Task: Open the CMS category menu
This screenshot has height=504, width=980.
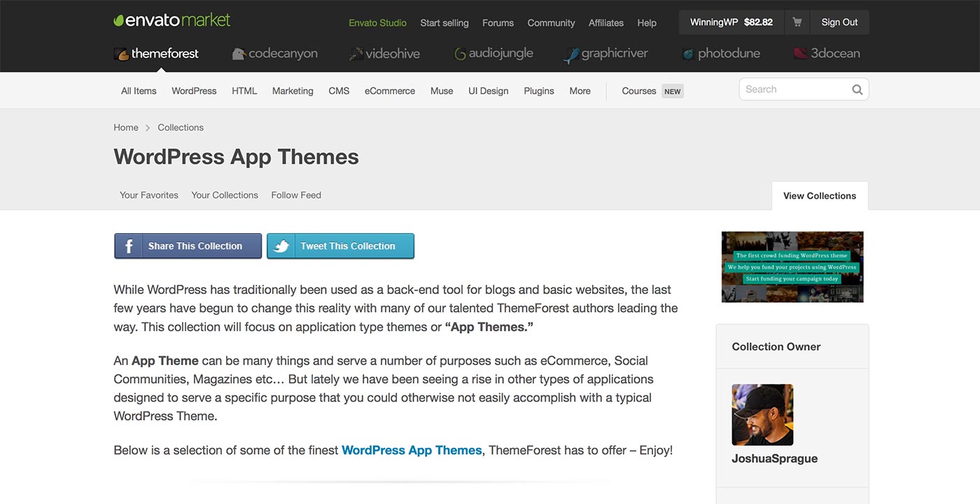Action: pyautogui.click(x=339, y=91)
